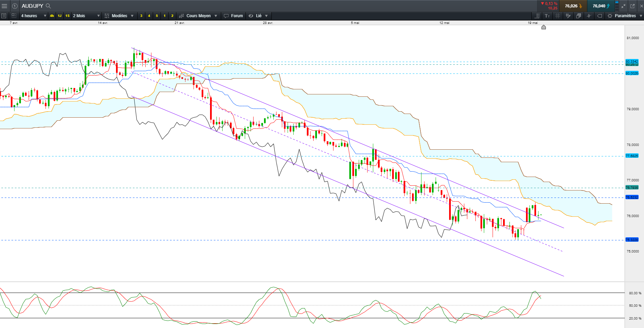Screen dimensions: 644x328
Task: Click the duplicate chart windows icon
Action: tap(579, 16)
